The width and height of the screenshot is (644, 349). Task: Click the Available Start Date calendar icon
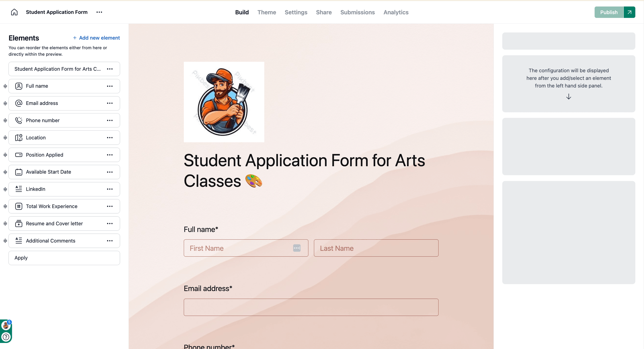point(19,172)
